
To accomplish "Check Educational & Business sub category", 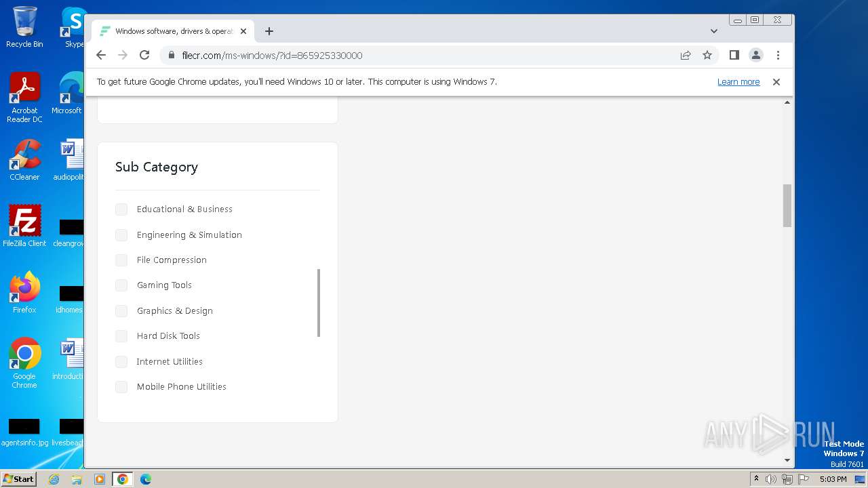I will click(121, 209).
